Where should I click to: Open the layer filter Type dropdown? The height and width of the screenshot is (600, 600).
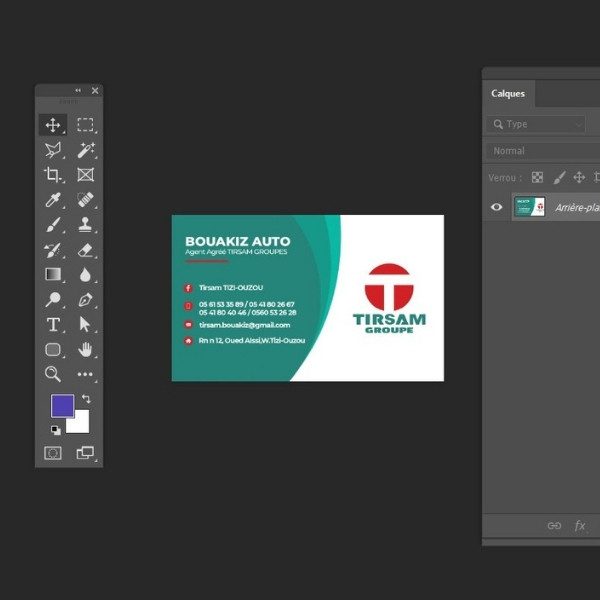click(x=536, y=124)
